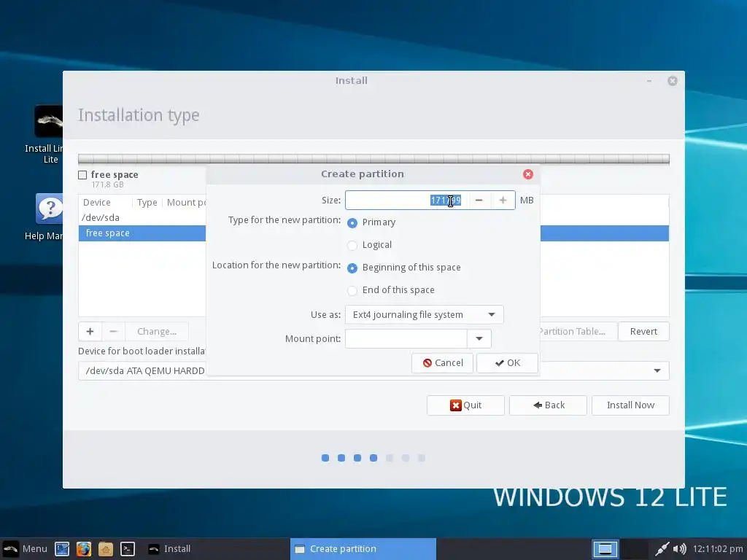Open the Use as filesystem dropdown
The width and height of the screenshot is (747, 560).
[424, 315]
